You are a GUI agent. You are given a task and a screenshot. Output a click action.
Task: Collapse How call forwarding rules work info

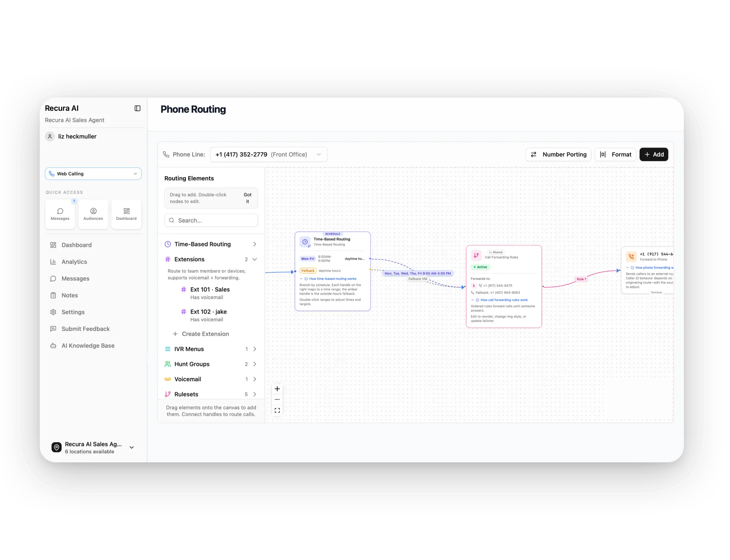coord(499,300)
